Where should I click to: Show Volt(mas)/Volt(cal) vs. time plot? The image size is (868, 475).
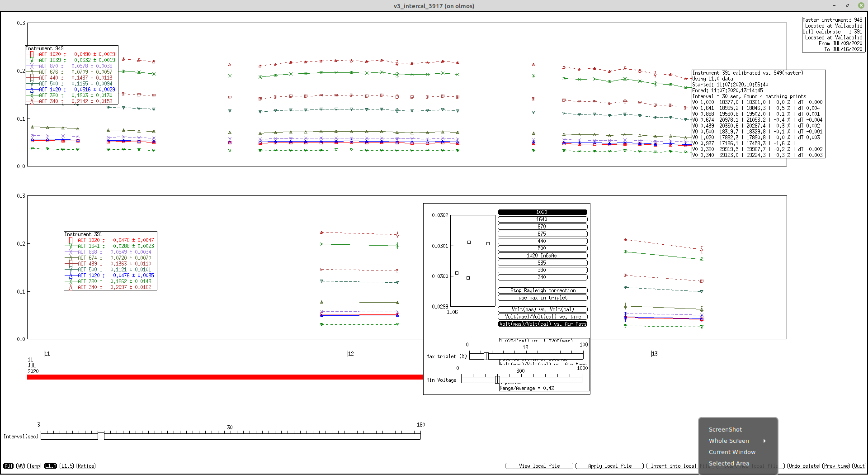542,317
